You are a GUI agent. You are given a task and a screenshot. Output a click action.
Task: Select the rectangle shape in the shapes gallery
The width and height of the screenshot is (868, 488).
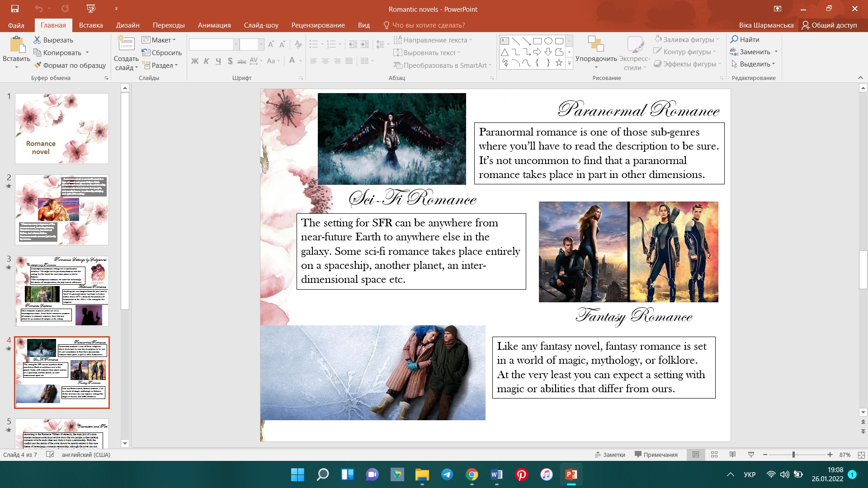[x=537, y=41]
